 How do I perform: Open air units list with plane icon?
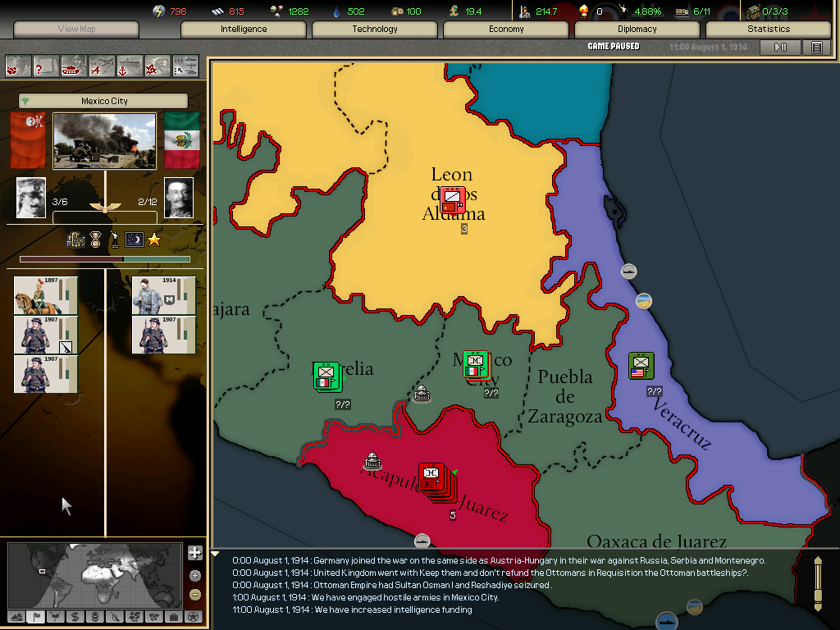[x=102, y=66]
